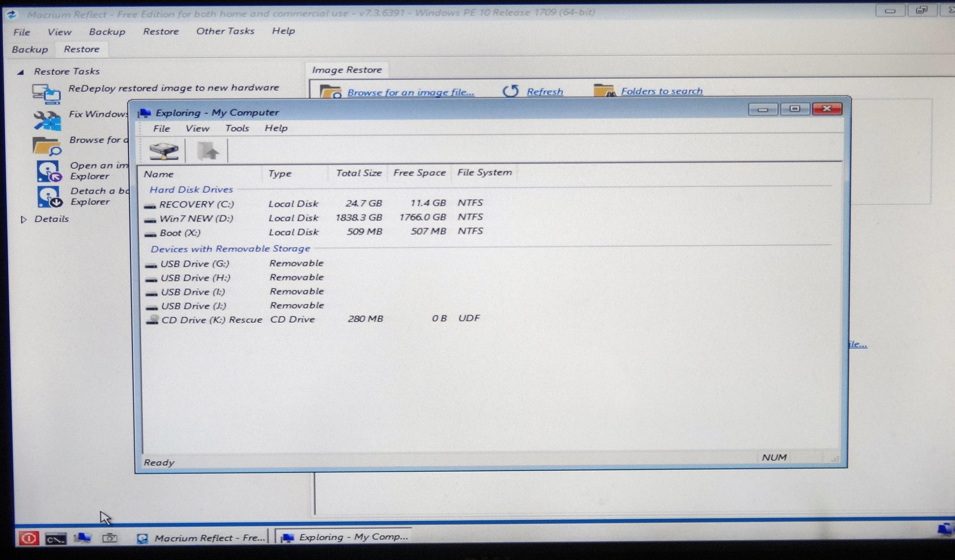Click the circular Refresh arrow icon
This screenshot has width=955, height=560.
tap(511, 91)
